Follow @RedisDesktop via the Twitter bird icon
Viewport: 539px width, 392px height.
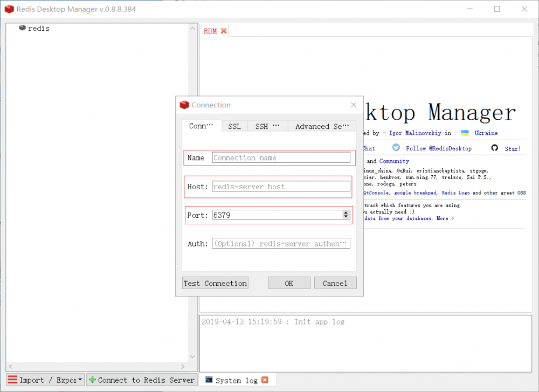coord(396,148)
